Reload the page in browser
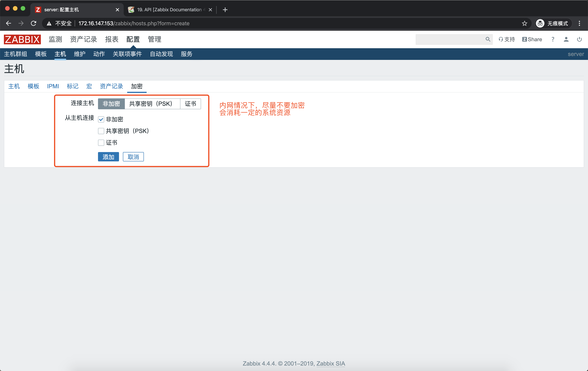This screenshot has width=588, height=371. [x=34, y=24]
